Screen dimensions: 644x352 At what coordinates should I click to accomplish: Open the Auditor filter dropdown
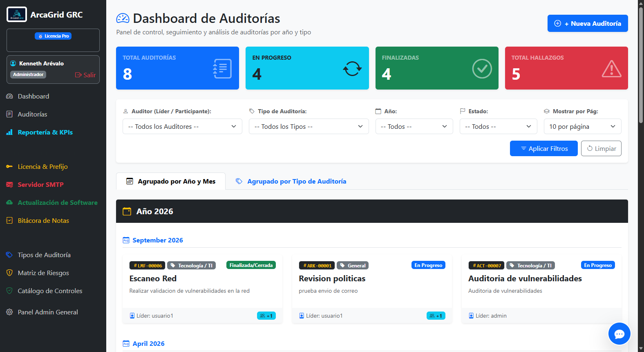pos(182,126)
